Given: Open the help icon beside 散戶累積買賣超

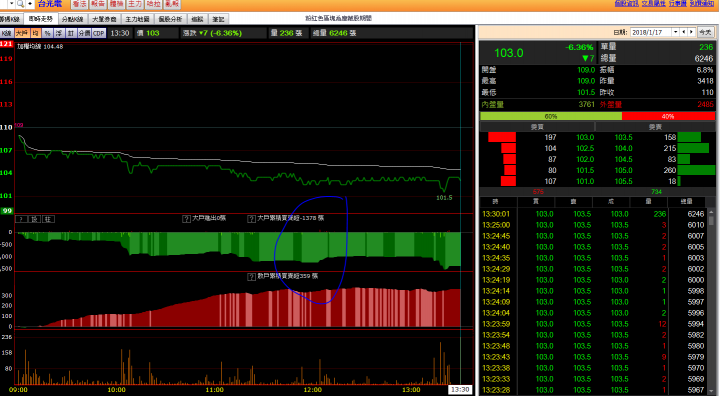Looking at the screenshot, I should pos(252,277).
